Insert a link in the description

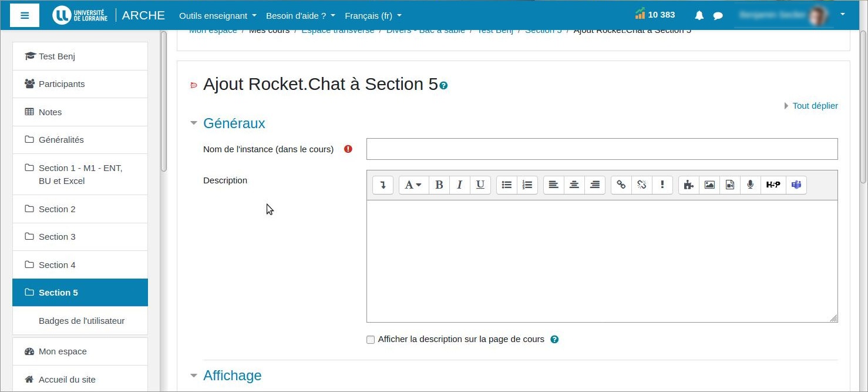coord(621,185)
